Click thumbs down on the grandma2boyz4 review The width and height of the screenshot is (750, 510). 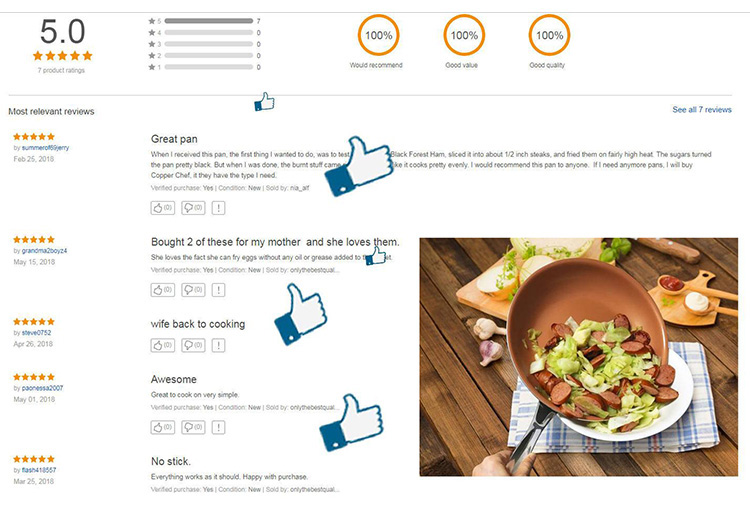tap(193, 289)
